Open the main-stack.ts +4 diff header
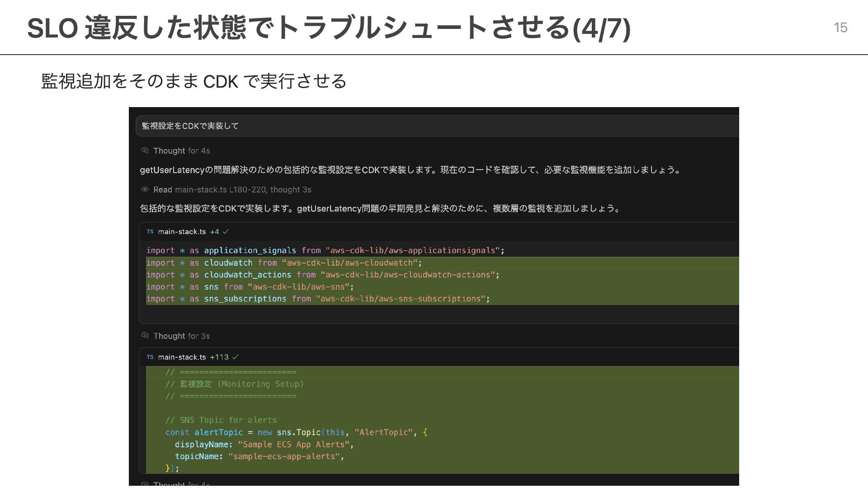This screenshot has height=488, width=868. (439, 231)
